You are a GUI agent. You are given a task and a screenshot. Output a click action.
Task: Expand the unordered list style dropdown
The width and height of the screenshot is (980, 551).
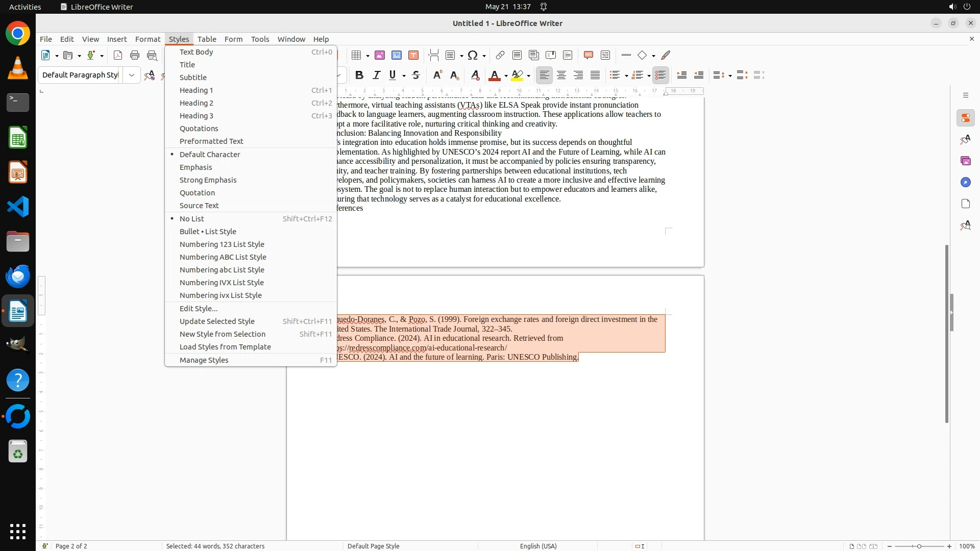(x=626, y=76)
